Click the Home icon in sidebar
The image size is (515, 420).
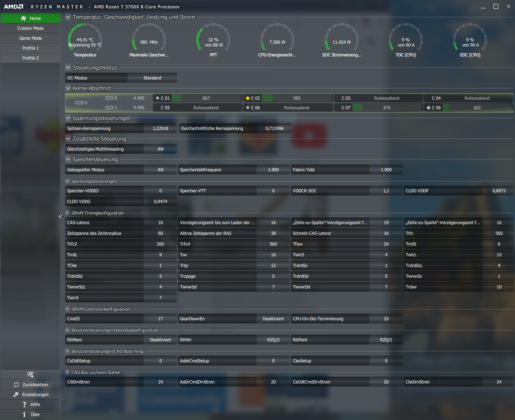point(23,18)
